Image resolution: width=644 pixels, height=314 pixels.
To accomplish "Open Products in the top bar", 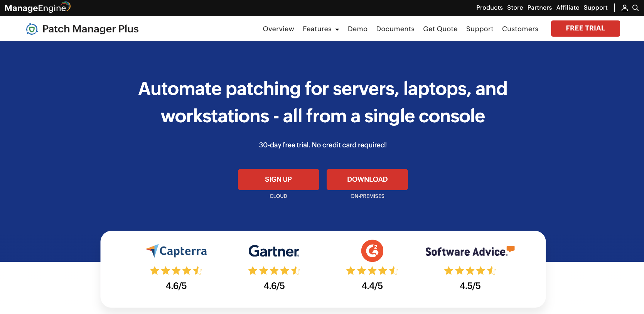I will pyautogui.click(x=489, y=8).
